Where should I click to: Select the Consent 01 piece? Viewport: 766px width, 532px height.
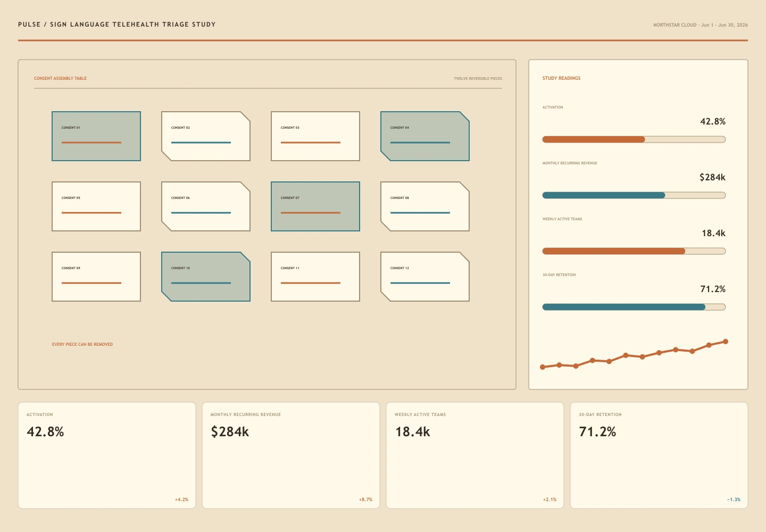[96, 136]
